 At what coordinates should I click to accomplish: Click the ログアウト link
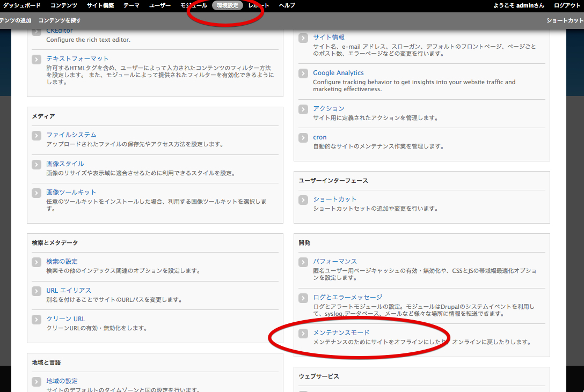[x=567, y=5]
